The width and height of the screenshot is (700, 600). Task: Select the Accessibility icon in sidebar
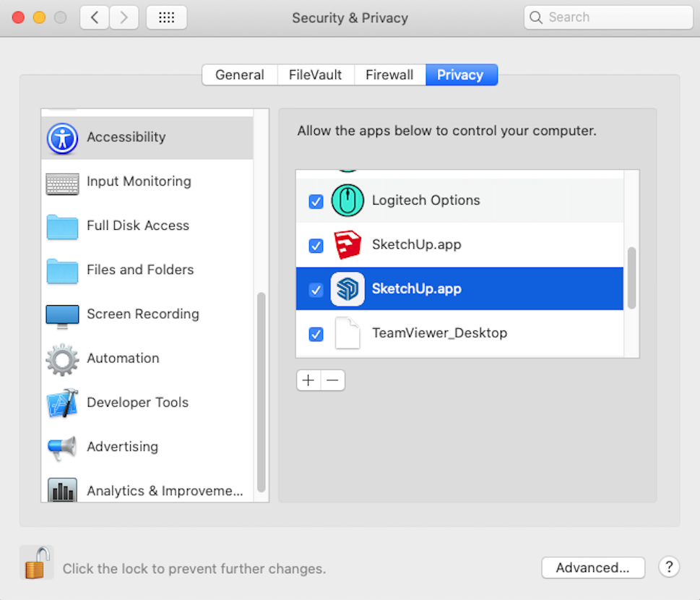(x=62, y=137)
